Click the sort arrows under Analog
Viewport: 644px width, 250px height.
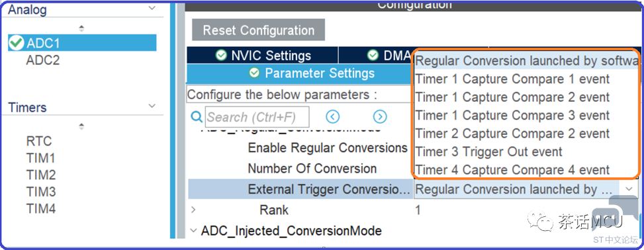coord(81,28)
